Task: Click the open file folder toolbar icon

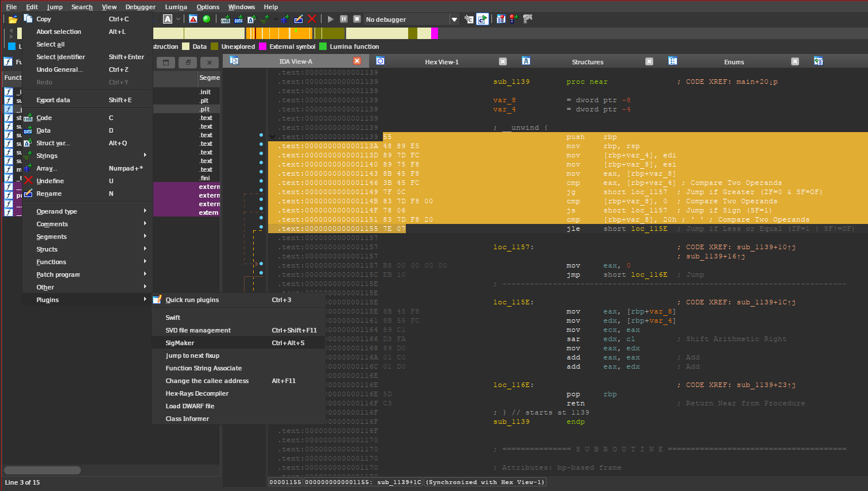Action: [x=13, y=19]
